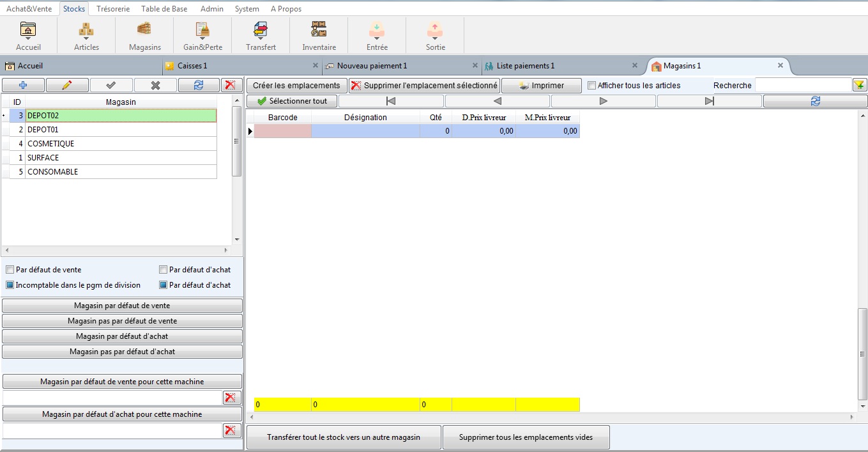Click 'Créer les emplacements' button
This screenshot has width=868, height=452.
pyautogui.click(x=296, y=86)
